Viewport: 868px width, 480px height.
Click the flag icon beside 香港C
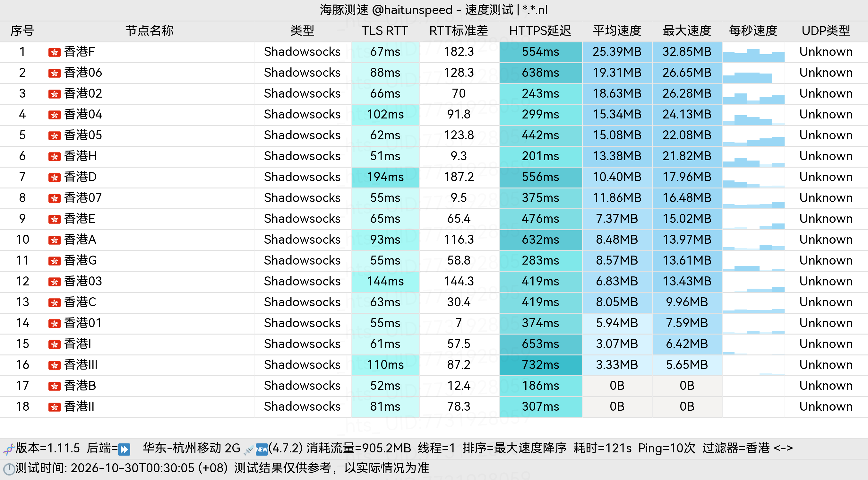[x=54, y=303]
